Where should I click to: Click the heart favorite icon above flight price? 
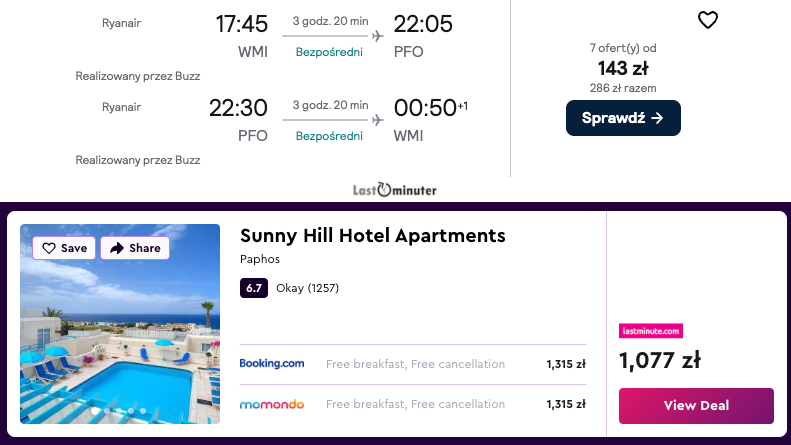pyautogui.click(x=707, y=20)
